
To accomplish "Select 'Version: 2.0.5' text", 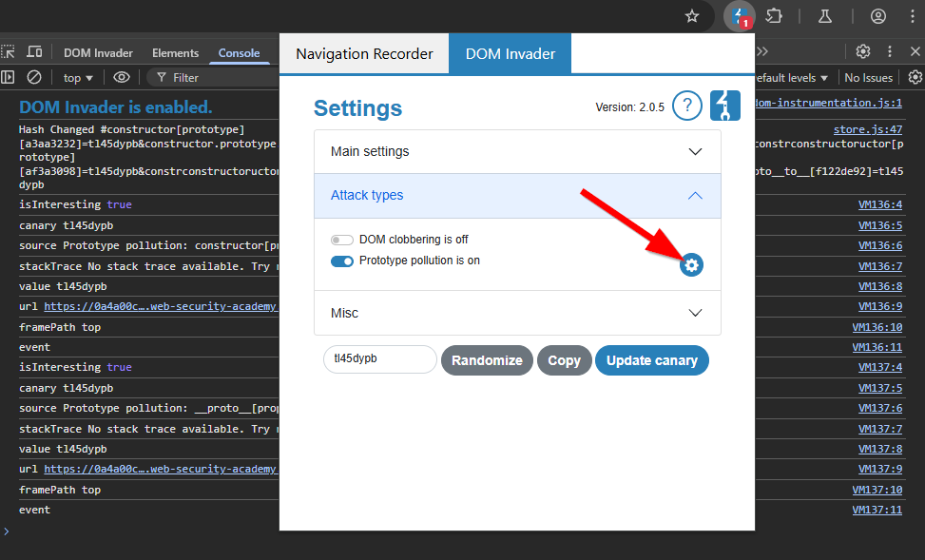I will (x=629, y=107).
